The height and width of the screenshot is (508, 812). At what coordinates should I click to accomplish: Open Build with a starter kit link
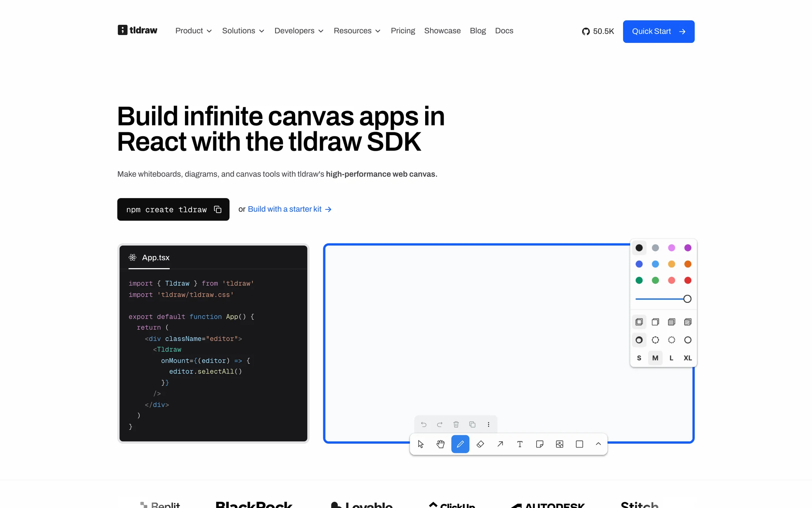(x=290, y=209)
